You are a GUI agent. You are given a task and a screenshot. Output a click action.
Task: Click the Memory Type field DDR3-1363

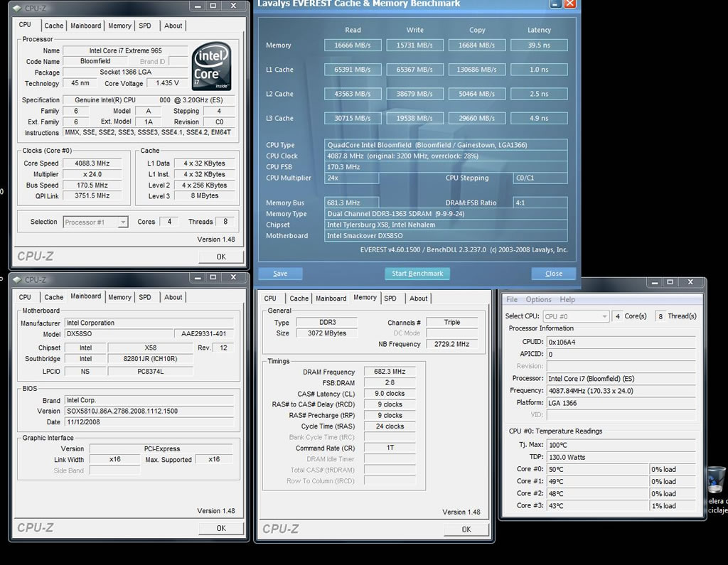[446, 214]
